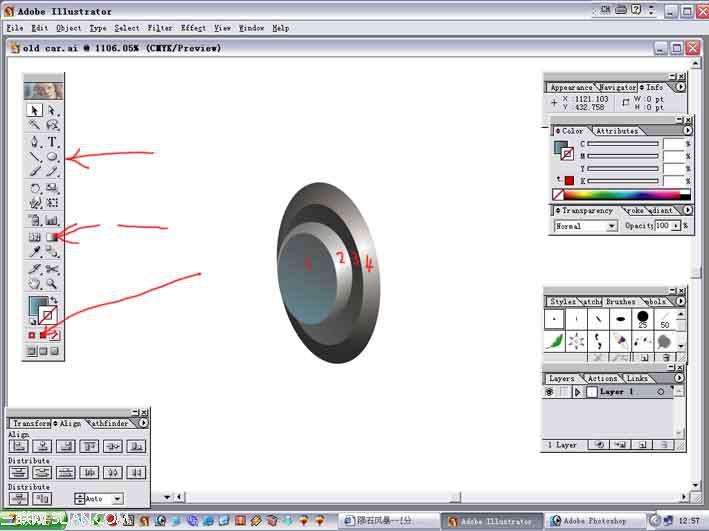Select the Symbol Sprayer tool
Viewport: 709px width, 531px height.
pos(34,220)
